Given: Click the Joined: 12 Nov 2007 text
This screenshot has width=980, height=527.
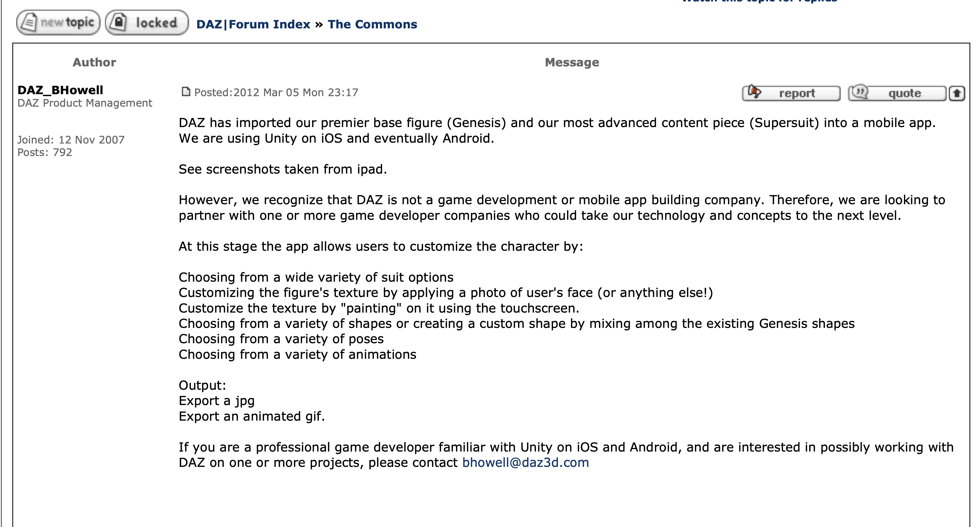Looking at the screenshot, I should coord(71,140).
